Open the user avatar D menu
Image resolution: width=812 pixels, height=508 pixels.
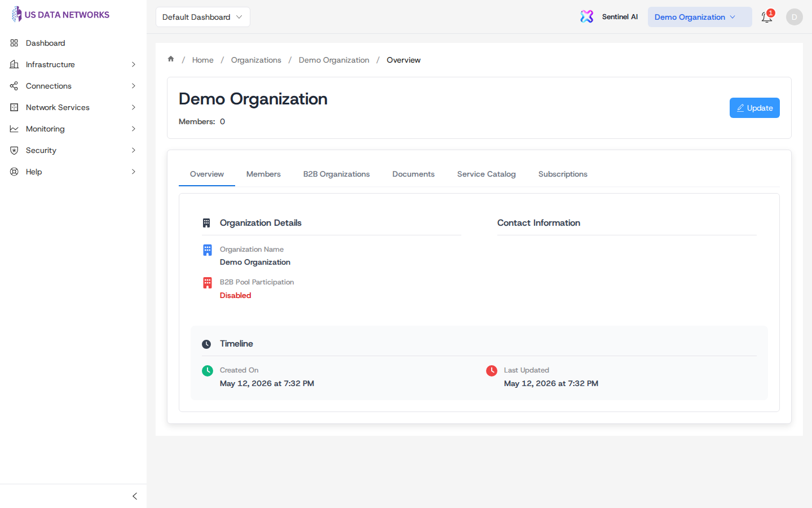[x=794, y=17]
